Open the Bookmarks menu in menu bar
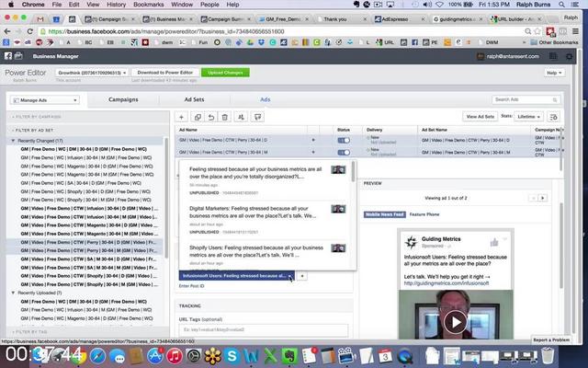Image resolution: width=588 pixels, height=368 pixels. click(149, 5)
